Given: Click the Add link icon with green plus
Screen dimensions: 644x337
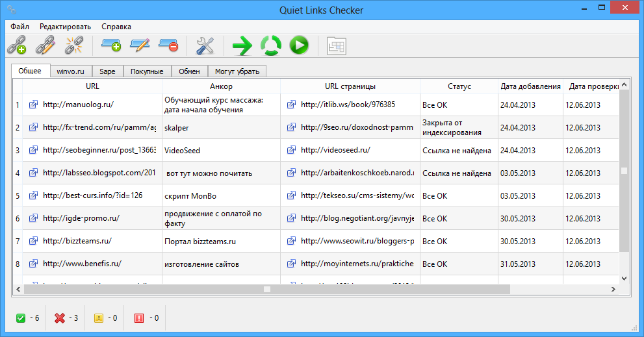Looking at the screenshot, I should click(x=17, y=45).
